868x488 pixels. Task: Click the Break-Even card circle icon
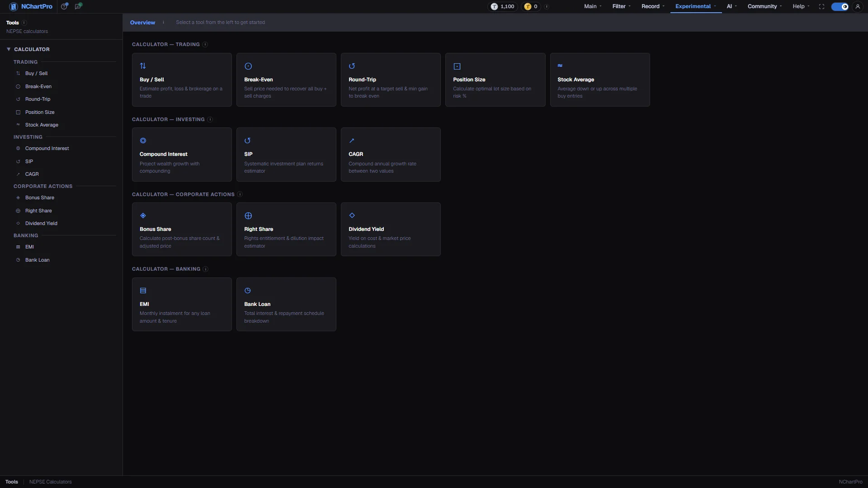point(248,66)
